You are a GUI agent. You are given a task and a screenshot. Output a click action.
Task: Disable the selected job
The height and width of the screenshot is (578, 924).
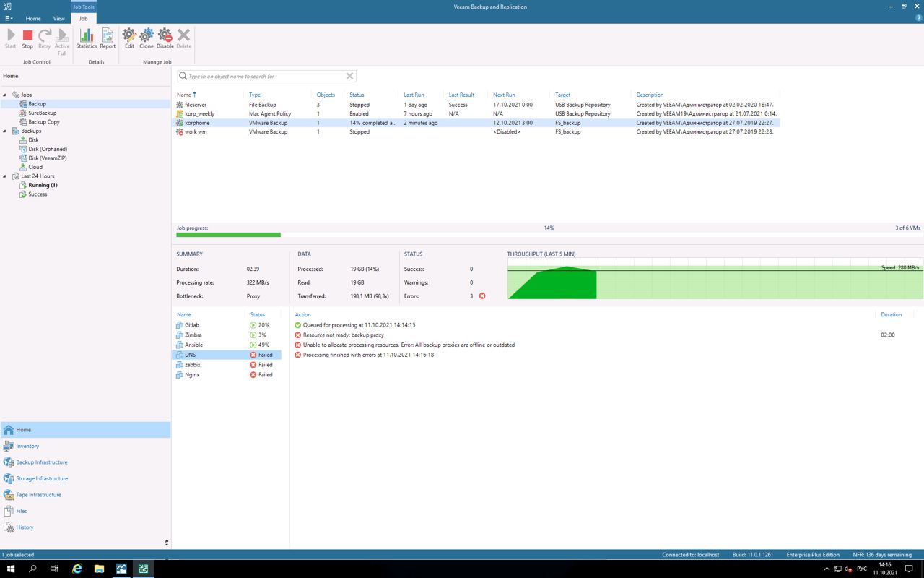tap(165, 38)
